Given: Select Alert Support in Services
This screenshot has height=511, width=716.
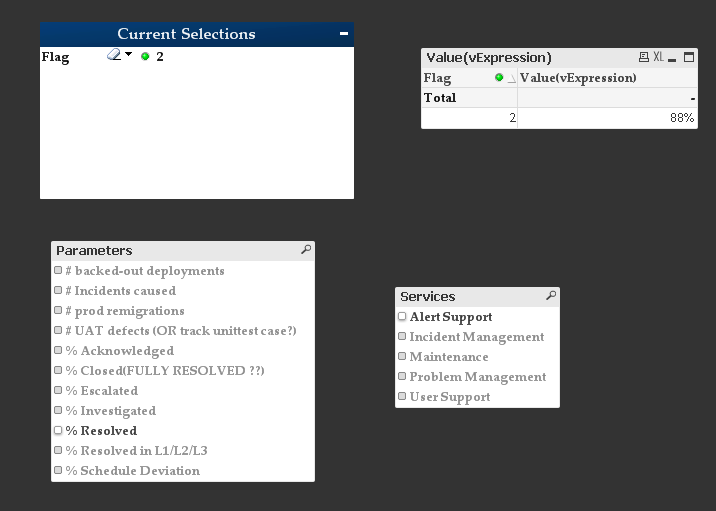Looking at the screenshot, I should pos(450,317).
